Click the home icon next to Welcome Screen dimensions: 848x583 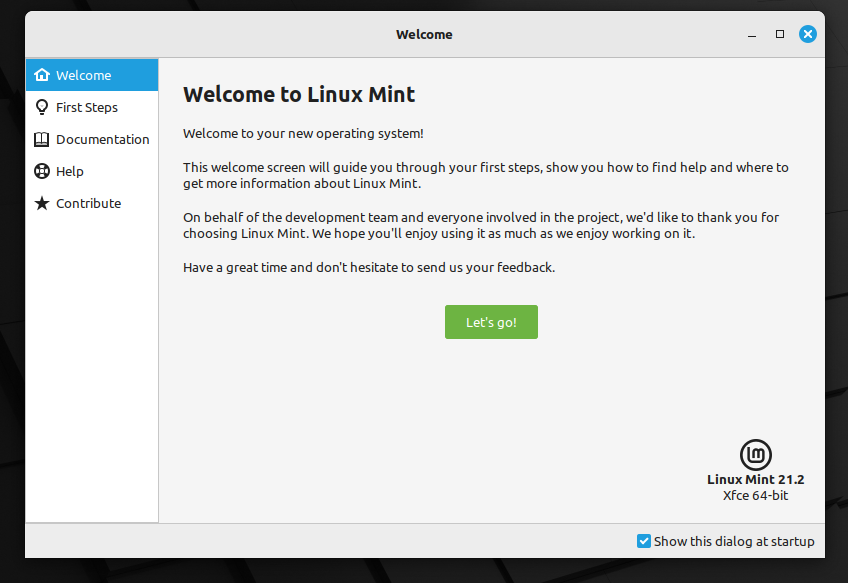point(42,74)
